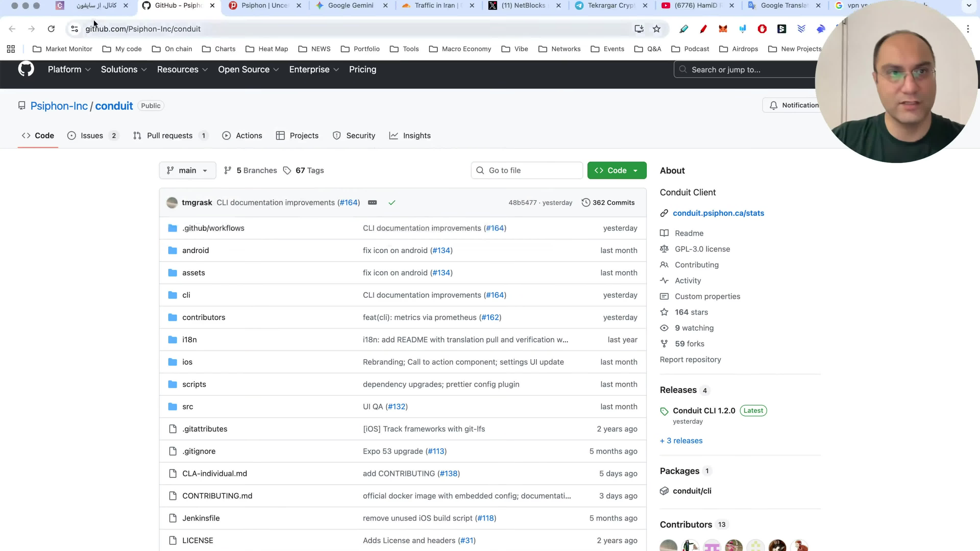Switch to the Issues tab

coord(93,136)
